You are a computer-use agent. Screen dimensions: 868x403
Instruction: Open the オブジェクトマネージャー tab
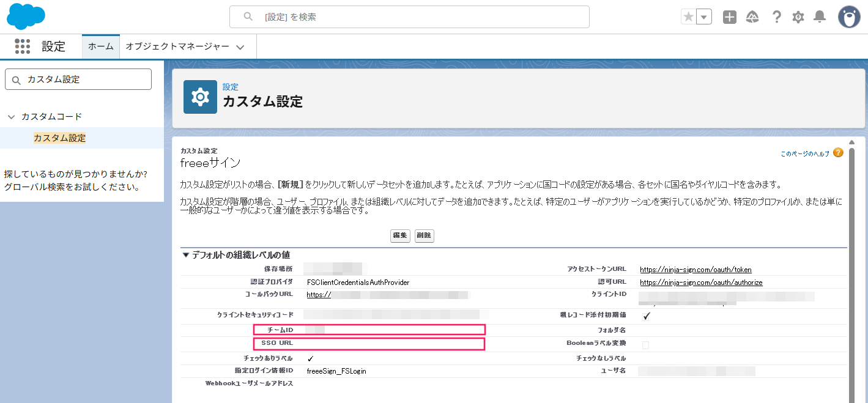[x=177, y=46]
